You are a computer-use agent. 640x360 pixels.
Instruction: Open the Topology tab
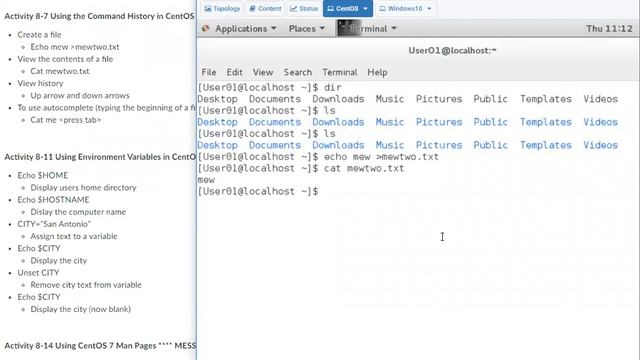coord(222,9)
